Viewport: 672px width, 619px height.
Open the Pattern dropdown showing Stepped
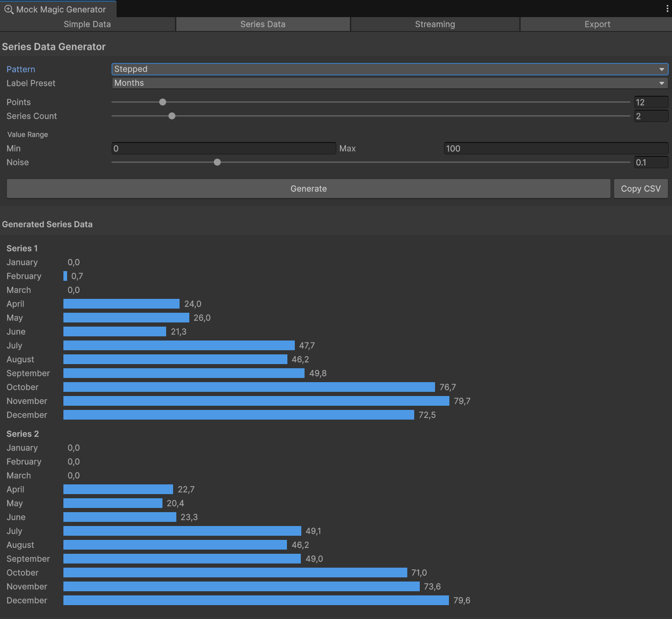coord(390,69)
